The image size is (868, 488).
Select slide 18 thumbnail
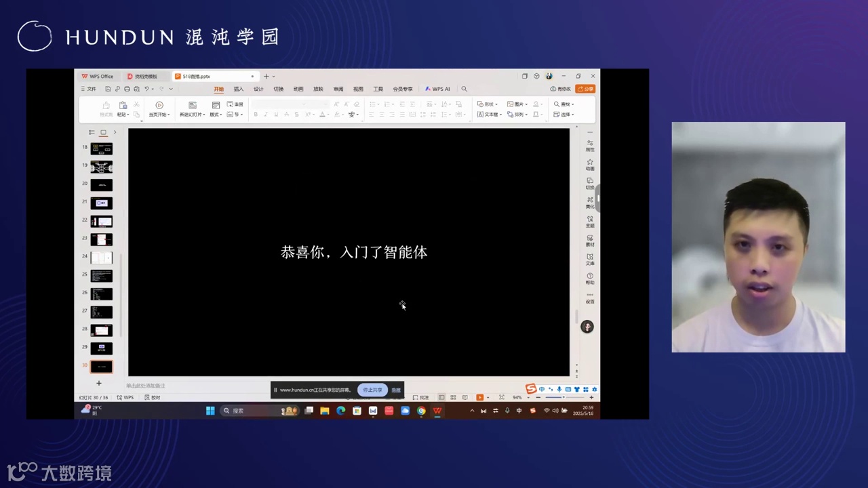click(101, 149)
